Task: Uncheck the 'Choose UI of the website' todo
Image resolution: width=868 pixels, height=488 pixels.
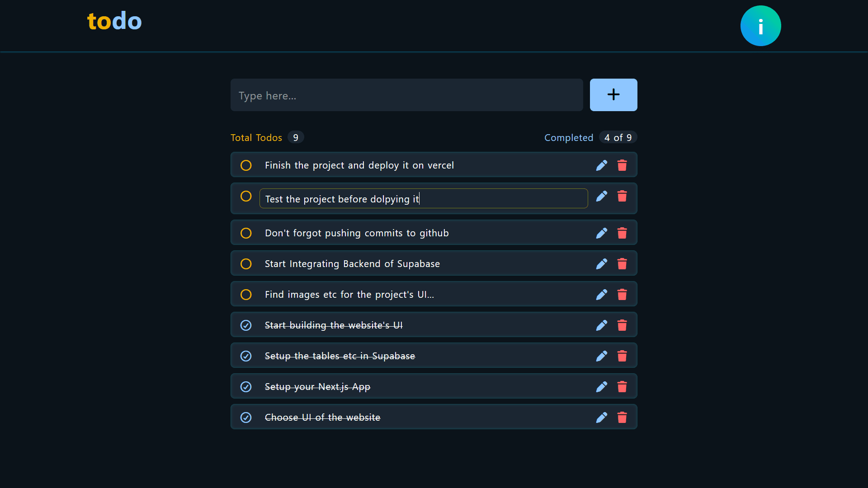Action: (x=246, y=418)
